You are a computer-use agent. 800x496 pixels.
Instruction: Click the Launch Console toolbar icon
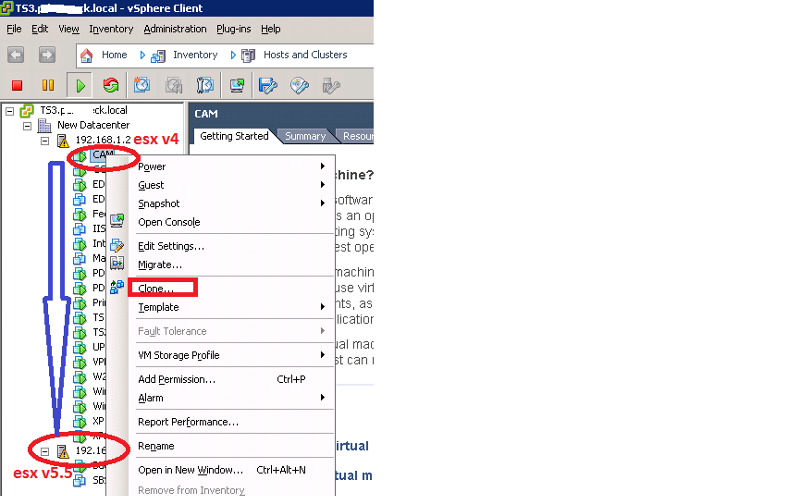click(237, 85)
